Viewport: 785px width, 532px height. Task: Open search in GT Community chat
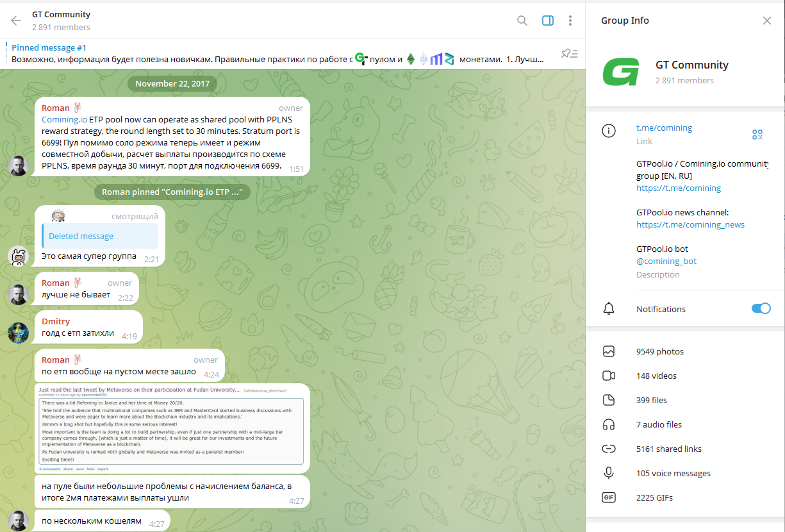click(x=522, y=21)
